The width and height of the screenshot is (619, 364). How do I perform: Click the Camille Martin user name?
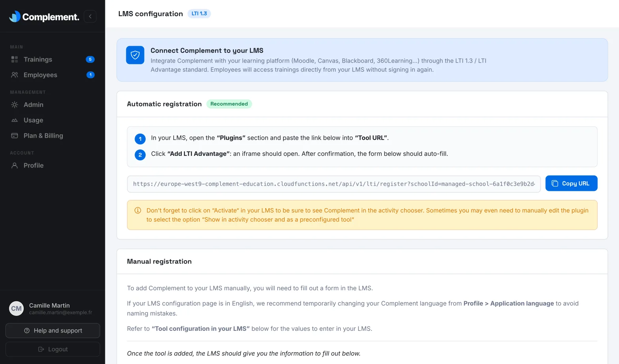(49, 306)
